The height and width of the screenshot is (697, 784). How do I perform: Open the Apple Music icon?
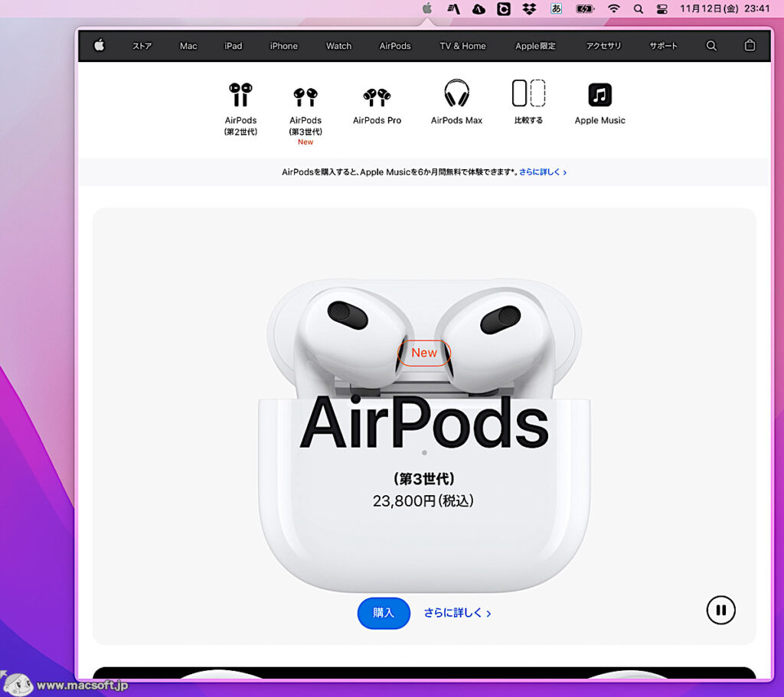click(x=600, y=94)
